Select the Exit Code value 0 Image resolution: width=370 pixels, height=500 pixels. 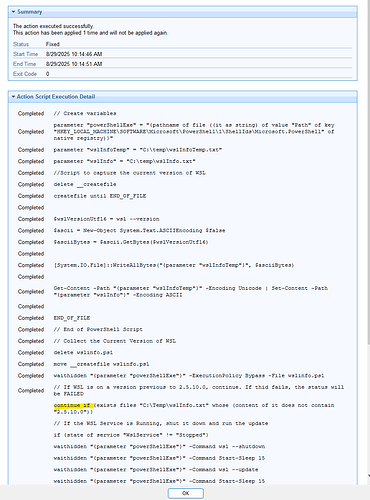pyautogui.click(x=47, y=74)
